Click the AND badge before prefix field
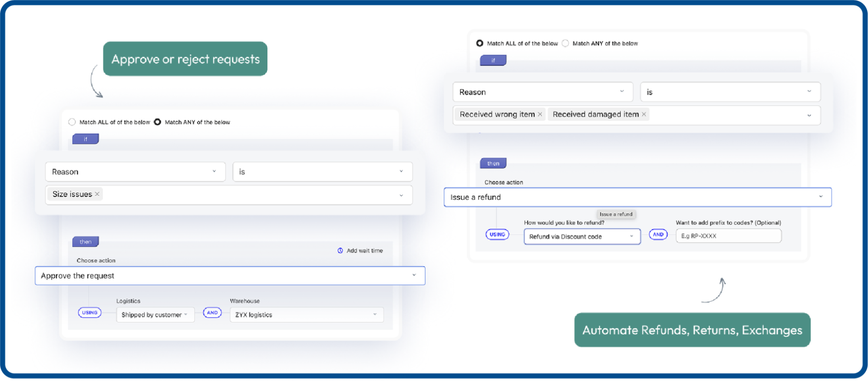The image size is (868, 384). (658, 235)
